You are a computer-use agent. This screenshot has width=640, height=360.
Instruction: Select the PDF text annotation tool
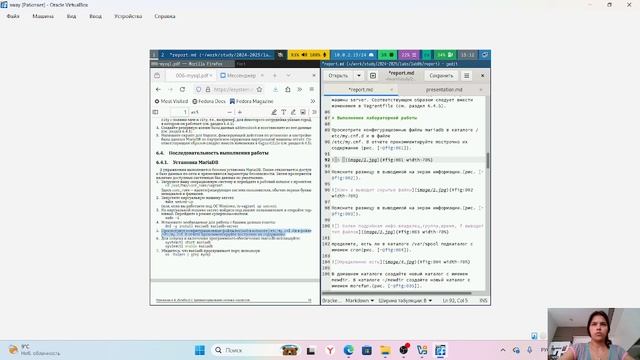point(284,112)
